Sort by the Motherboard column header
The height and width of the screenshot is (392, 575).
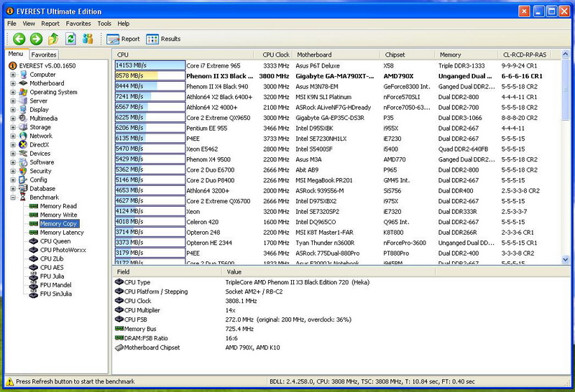point(336,55)
